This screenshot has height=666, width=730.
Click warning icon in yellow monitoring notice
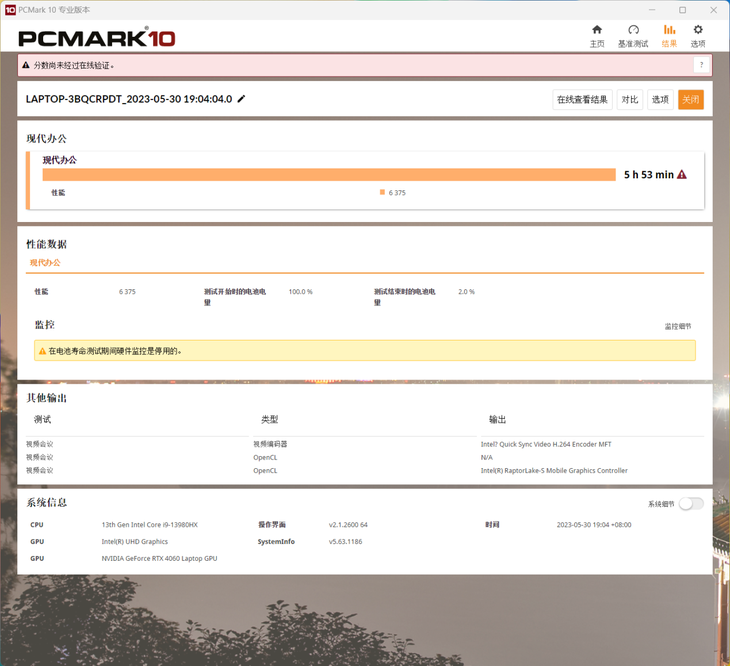click(x=42, y=351)
